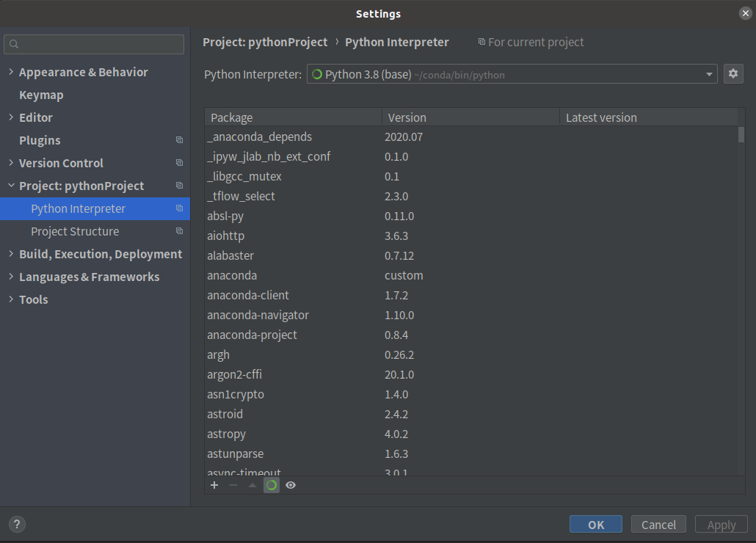Select the aiohttp package row
This screenshot has width=756, height=543.
click(x=471, y=236)
